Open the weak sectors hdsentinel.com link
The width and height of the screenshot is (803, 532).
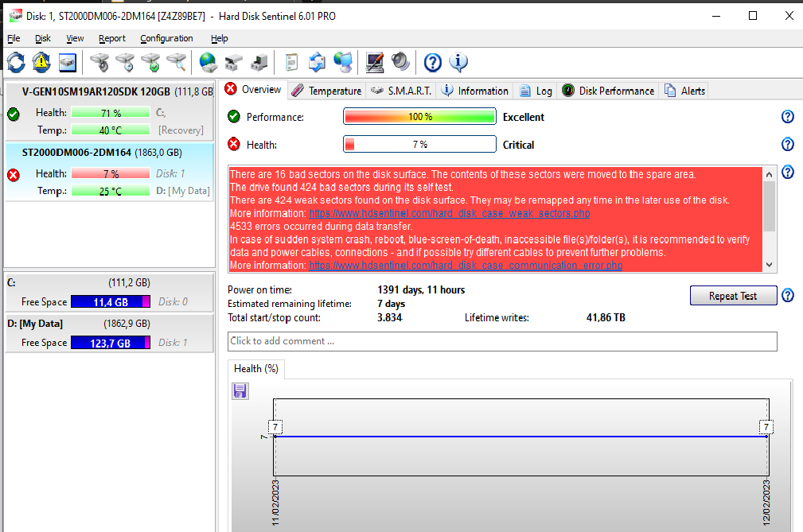pos(450,214)
